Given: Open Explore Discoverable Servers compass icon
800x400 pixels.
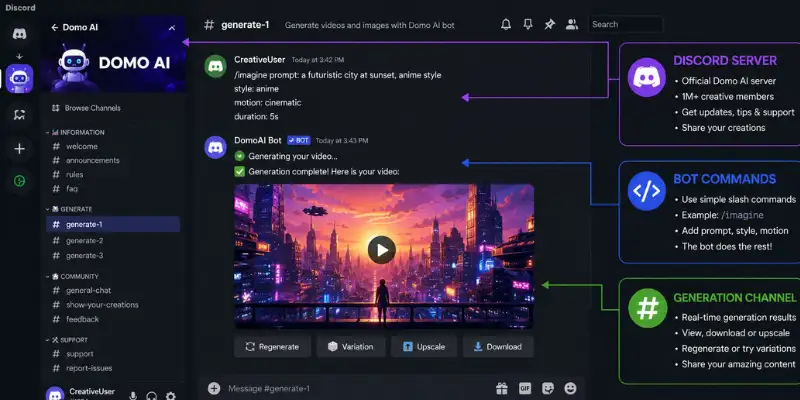Looking at the screenshot, I should pyautogui.click(x=19, y=181).
